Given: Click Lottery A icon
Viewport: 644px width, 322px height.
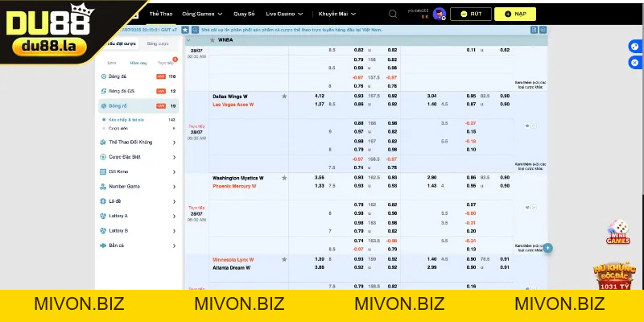Looking at the screenshot, I should click(x=103, y=216).
